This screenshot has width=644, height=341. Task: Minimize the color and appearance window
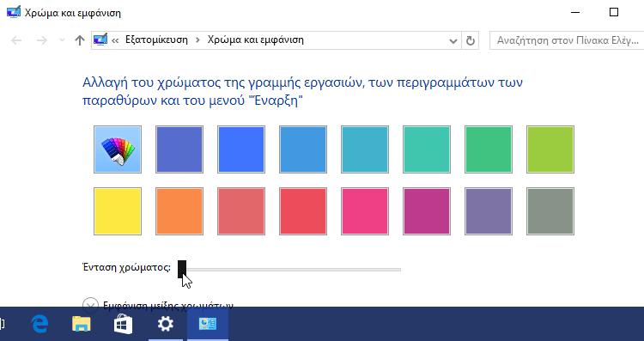(x=575, y=12)
